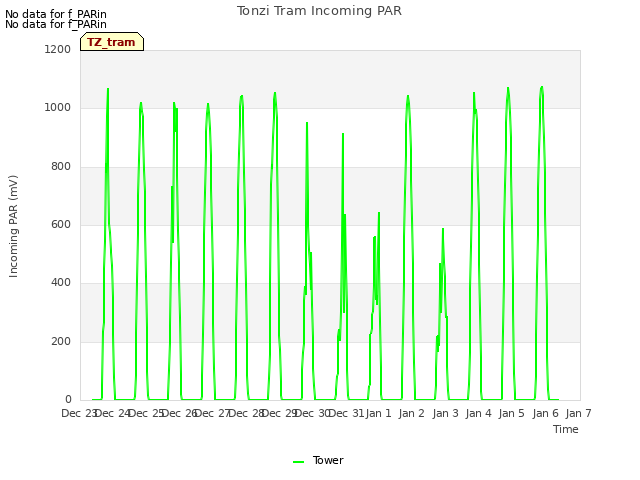Click the Jan 6 date tick label

[545, 413]
